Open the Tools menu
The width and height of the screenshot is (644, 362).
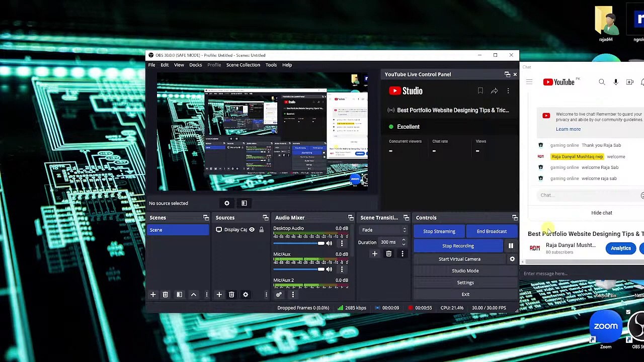tap(271, 65)
